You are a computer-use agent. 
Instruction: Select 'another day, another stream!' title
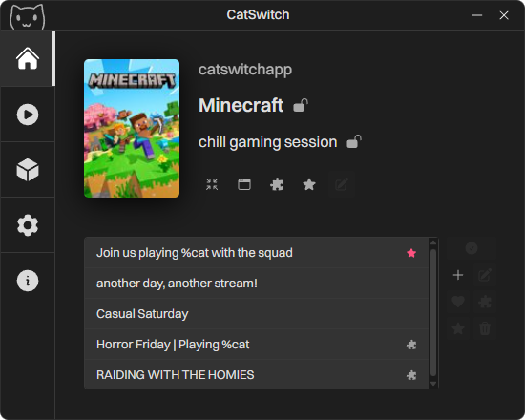click(256, 283)
